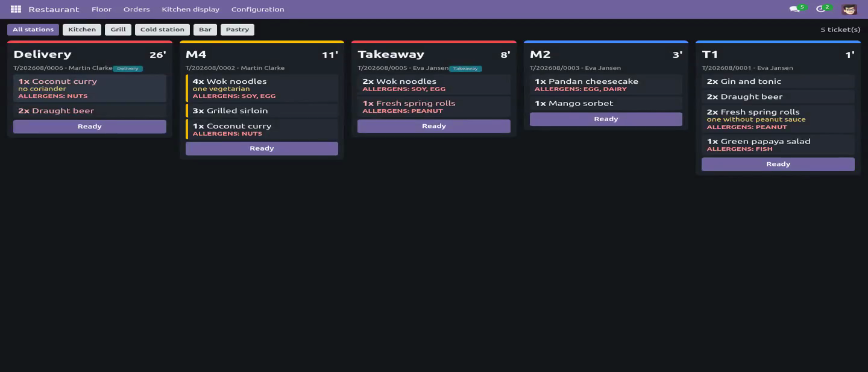Image resolution: width=868 pixels, height=372 pixels.
Task: Open the conversations chat icon with 5 badge
Action: [x=797, y=9]
